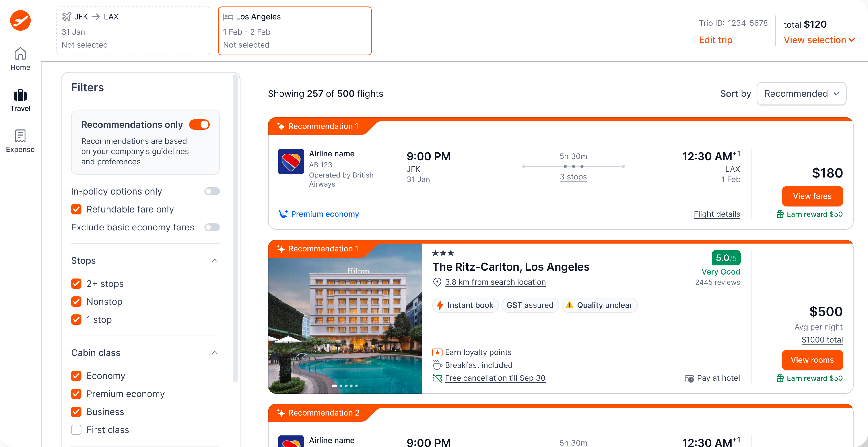Image resolution: width=868 pixels, height=447 pixels.
Task: Disable the Recommendations only toggle
Action: (x=199, y=124)
